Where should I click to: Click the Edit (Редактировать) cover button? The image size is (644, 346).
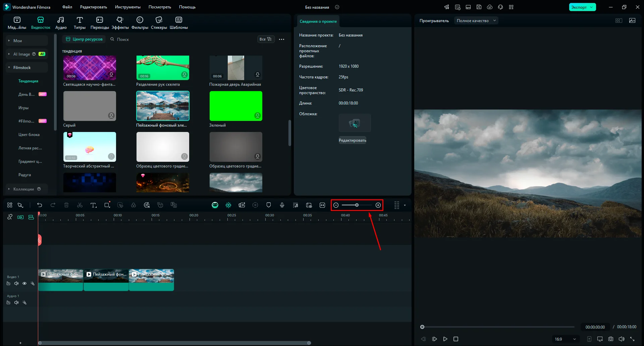tap(352, 140)
